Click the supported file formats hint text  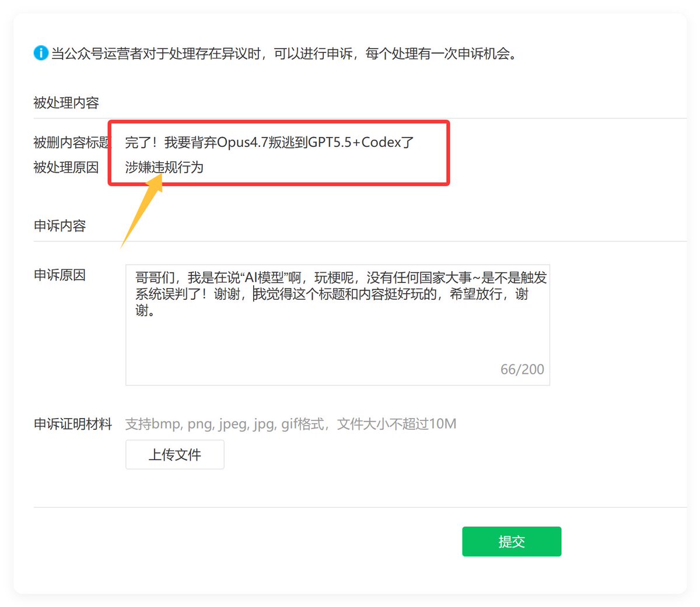click(x=291, y=424)
